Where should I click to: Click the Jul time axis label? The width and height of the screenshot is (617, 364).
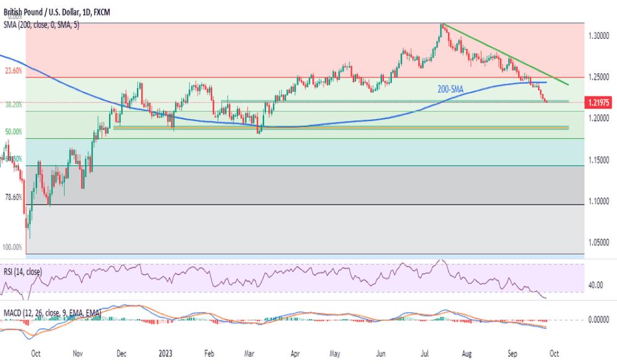[424, 354]
